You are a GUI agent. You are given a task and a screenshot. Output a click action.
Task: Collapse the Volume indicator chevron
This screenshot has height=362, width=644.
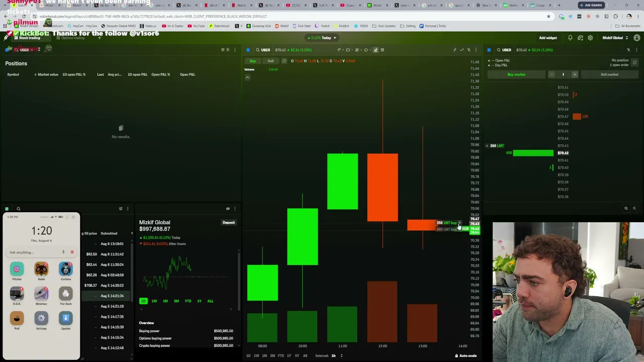click(248, 77)
